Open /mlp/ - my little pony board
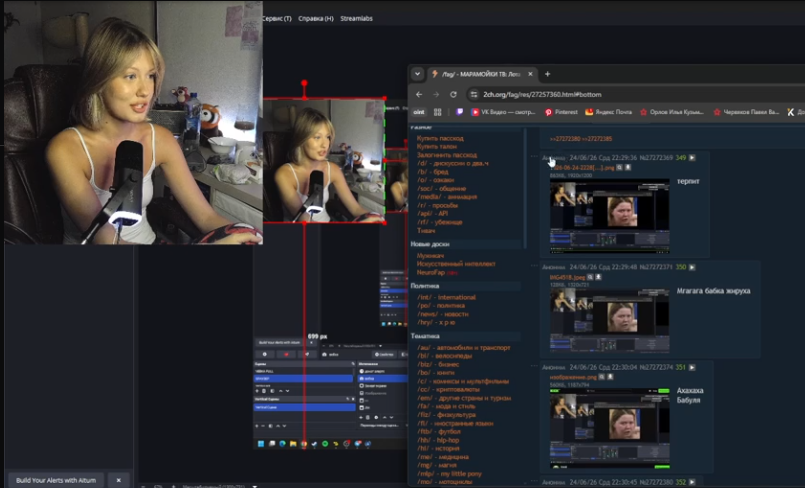This screenshot has width=805, height=488. coord(449,474)
